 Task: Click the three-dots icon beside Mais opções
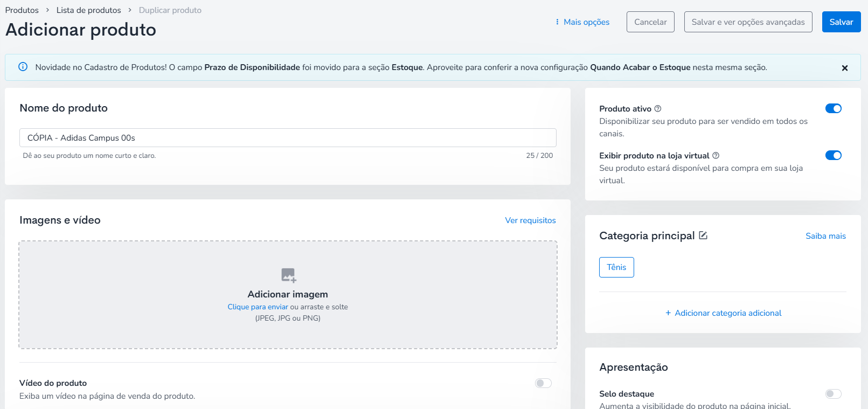pyautogui.click(x=557, y=22)
